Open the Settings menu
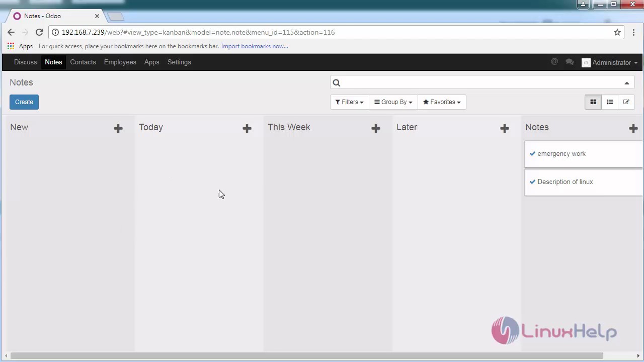Screen dimensions: 644x362 [179, 62]
